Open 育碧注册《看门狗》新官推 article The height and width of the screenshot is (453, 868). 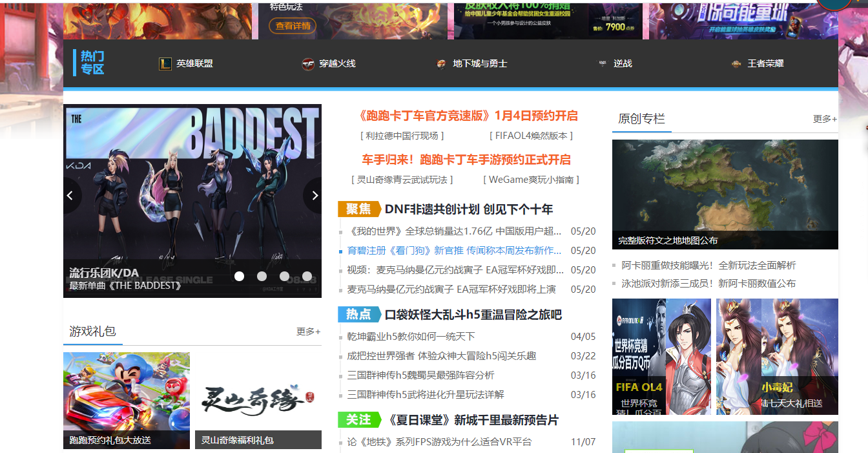[455, 251]
